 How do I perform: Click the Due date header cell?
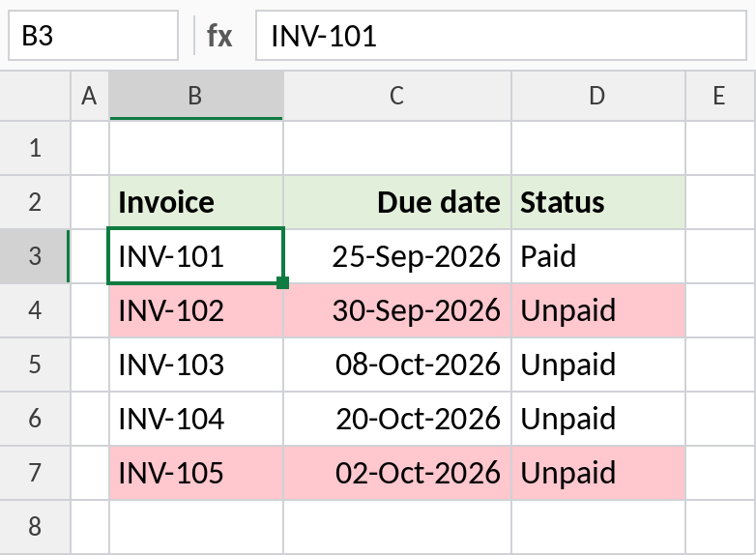pos(397,202)
